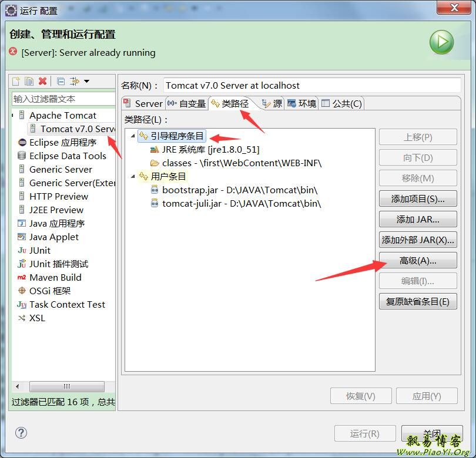Click the tomcat-juli.jar file icon
The height and width of the screenshot is (458, 476).
tap(155, 203)
